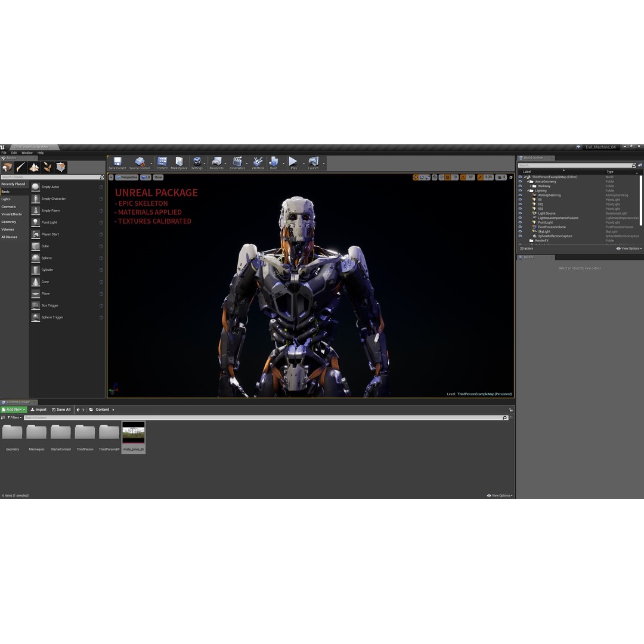Select the Landscape mode mountain icon
The image size is (644, 644).
[x=34, y=167]
